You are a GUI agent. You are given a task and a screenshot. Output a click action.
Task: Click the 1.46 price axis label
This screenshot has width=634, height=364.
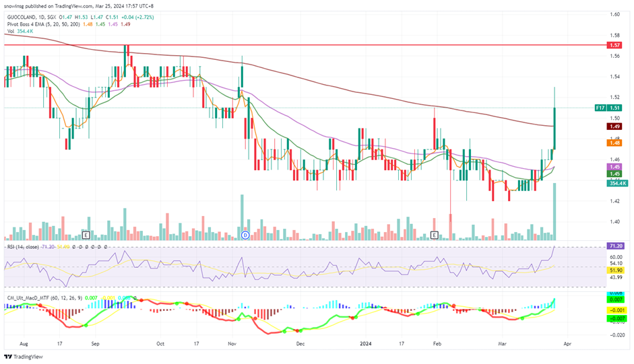coord(614,159)
